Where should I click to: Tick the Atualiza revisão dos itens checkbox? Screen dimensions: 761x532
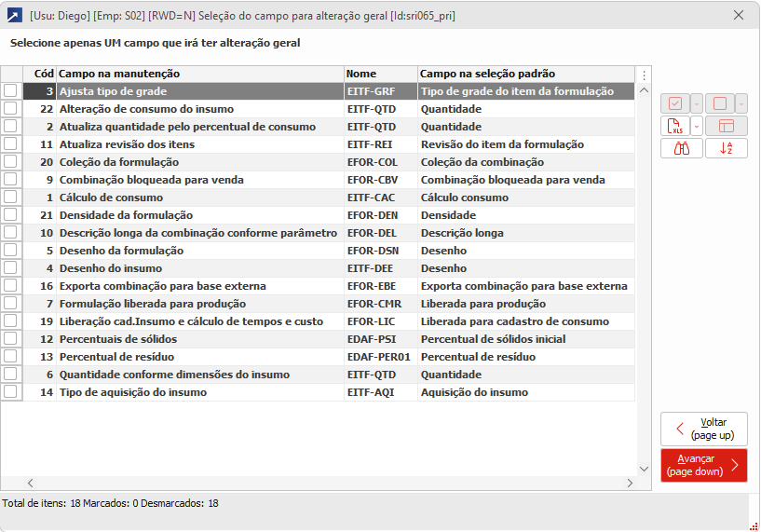(x=10, y=143)
